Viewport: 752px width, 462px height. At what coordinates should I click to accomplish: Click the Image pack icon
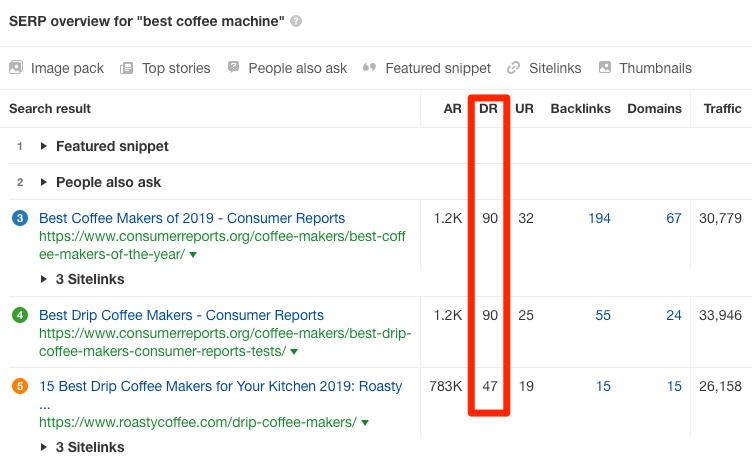16,68
